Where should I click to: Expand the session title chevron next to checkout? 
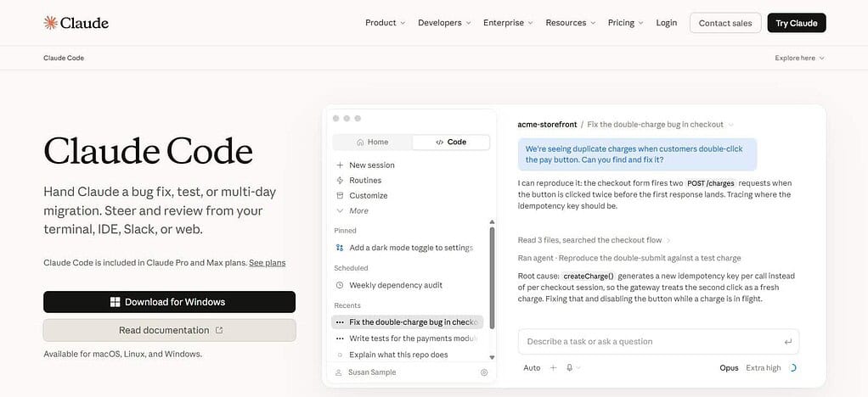(x=730, y=125)
